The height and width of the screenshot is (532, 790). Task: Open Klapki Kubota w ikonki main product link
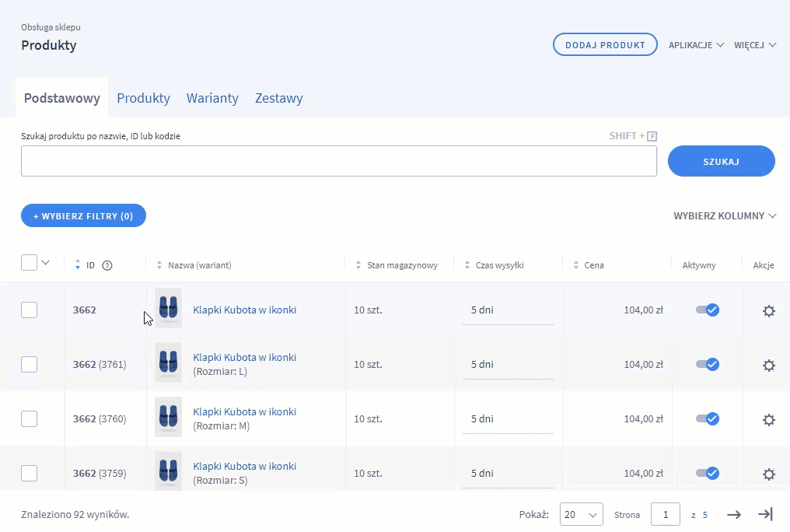(244, 310)
